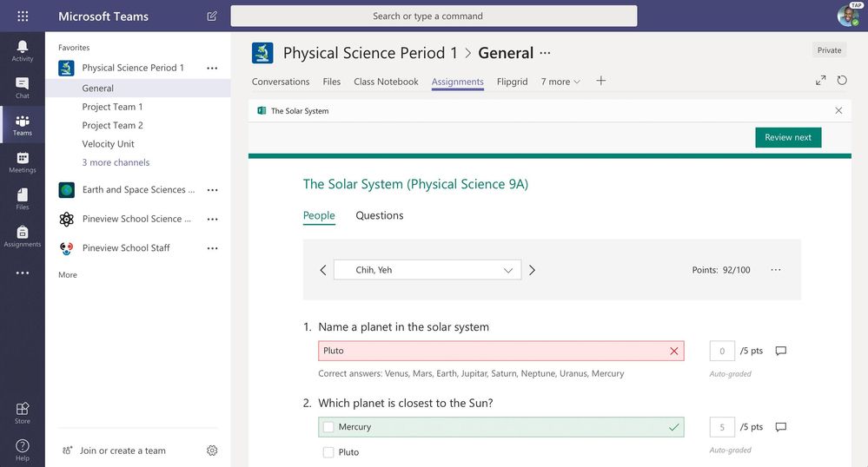Open Meetings calendar in left rail
The width and height of the screenshot is (868, 467).
[x=22, y=162]
